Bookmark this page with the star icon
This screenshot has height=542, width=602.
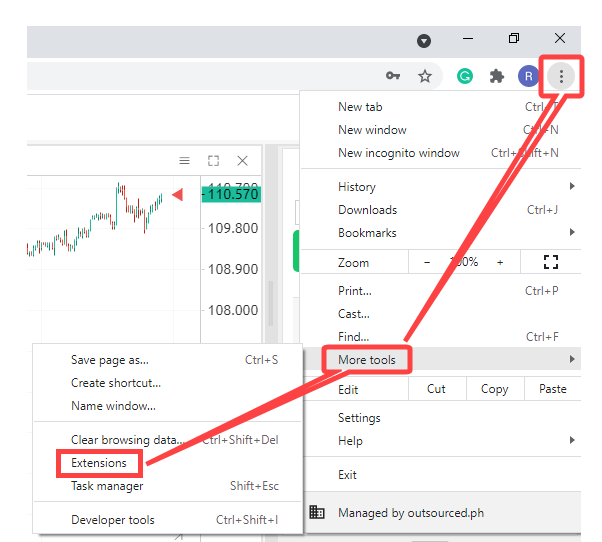pos(425,76)
